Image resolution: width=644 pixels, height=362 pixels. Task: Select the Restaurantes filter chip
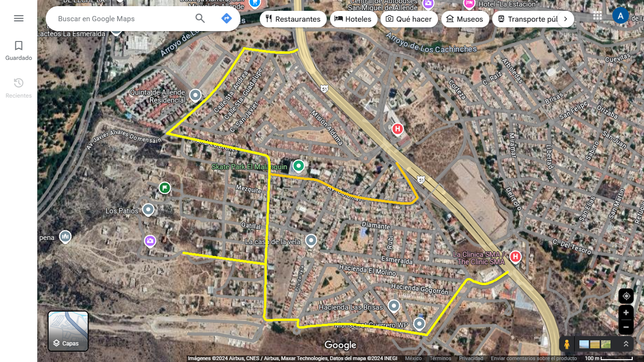click(293, 19)
